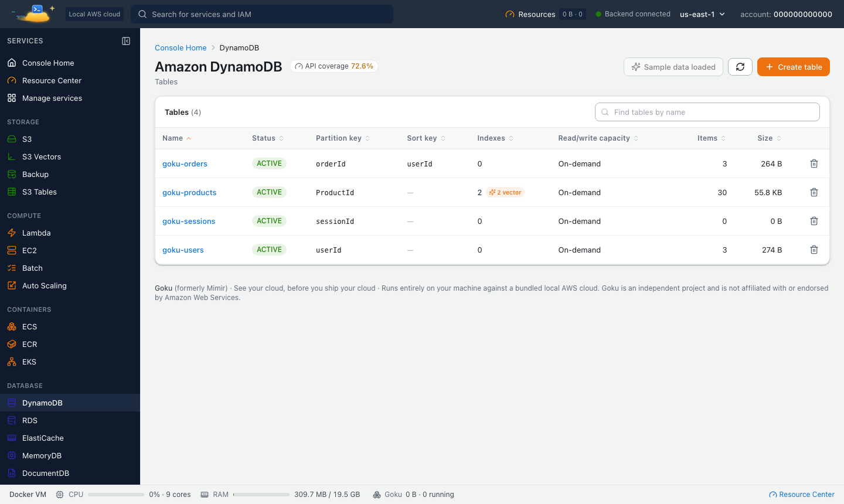This screenshot has height=504, width=844.
Task: Open Resource Center in sidebar
Action: (70, 80)
